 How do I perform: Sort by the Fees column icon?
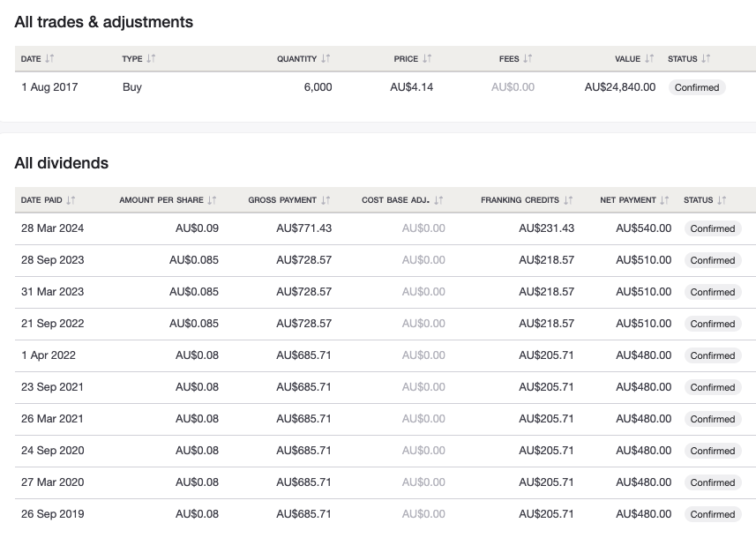[528, 59]
